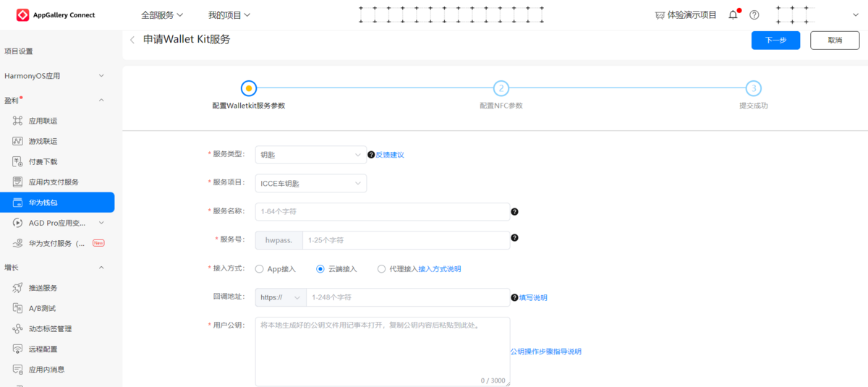Click the back arrow beside 申请Wallet Kit服务
Viewport: 868px width, 387px height.
[x=132, y=40]
